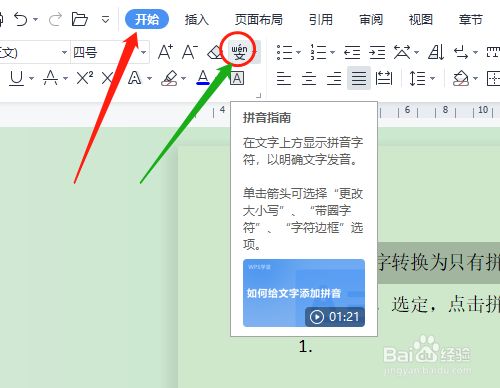Apply distributed alignment
Screen dimensions: 500x388
point(384,79)
